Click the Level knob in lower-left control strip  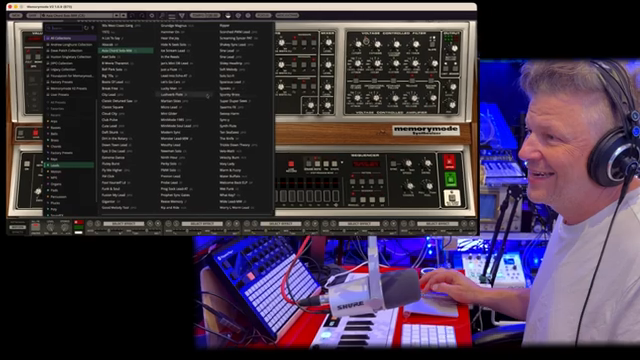(x=50, y=228)
